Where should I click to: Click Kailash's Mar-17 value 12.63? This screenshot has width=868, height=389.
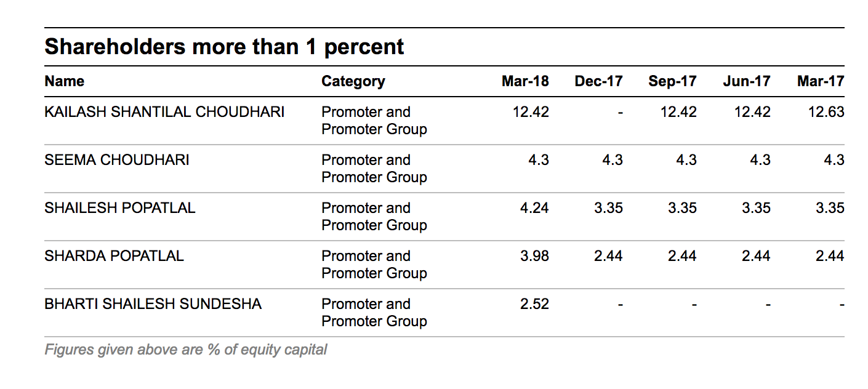click(x=827, y=112)
